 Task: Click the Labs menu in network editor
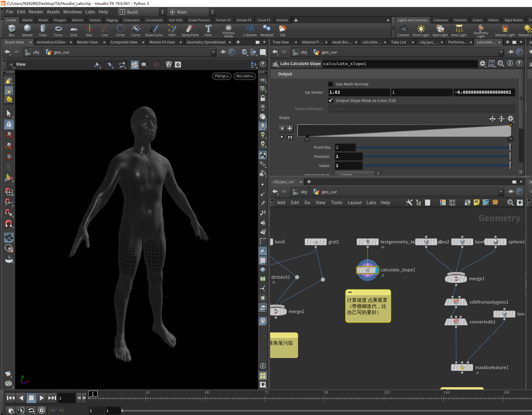point(371,203)
